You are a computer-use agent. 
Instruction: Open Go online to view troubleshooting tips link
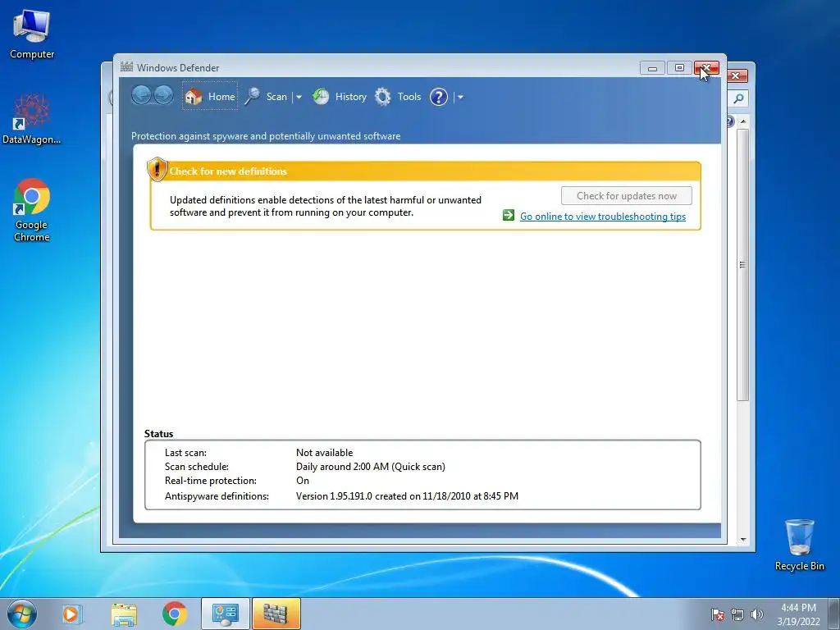(x=603, y=217)
